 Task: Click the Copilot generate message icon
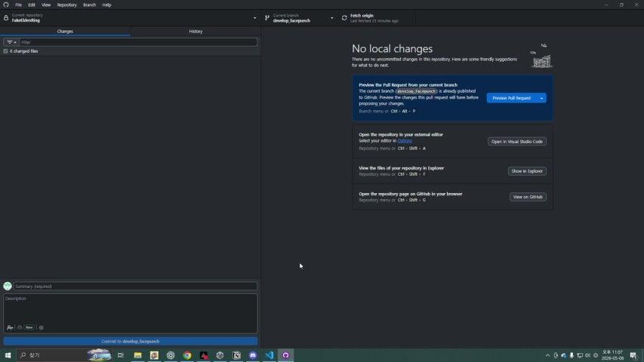click(20, 327)
